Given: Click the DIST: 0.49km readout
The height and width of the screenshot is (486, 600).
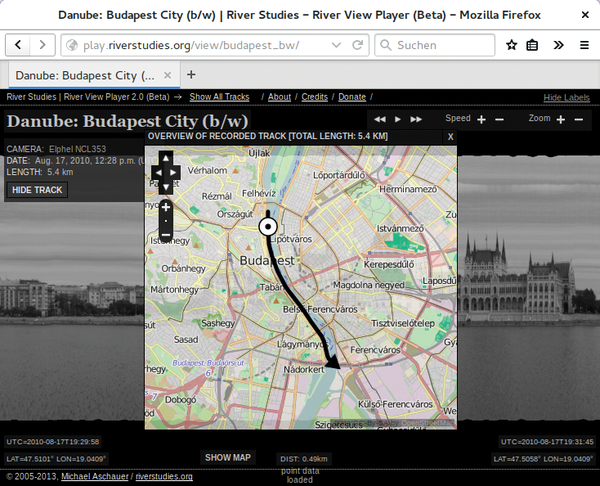Looking at the screenshot, I should [304, 459].
